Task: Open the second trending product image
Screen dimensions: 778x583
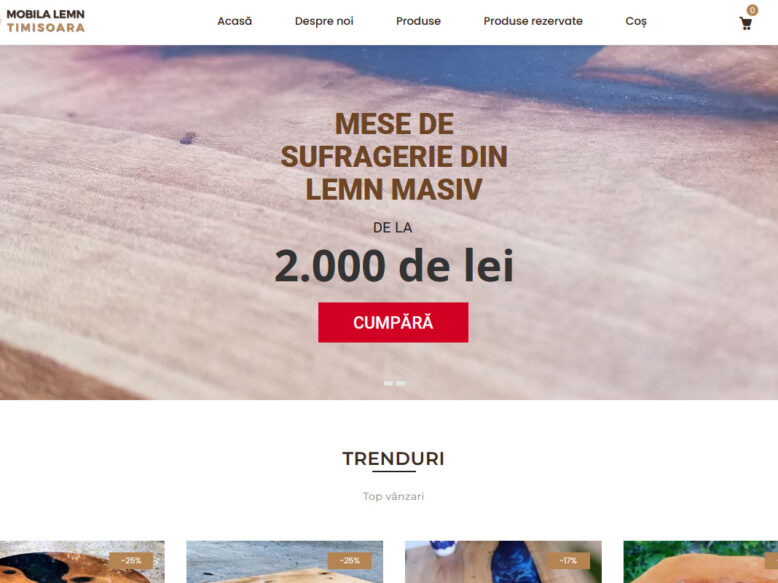Action: point(284,562)
